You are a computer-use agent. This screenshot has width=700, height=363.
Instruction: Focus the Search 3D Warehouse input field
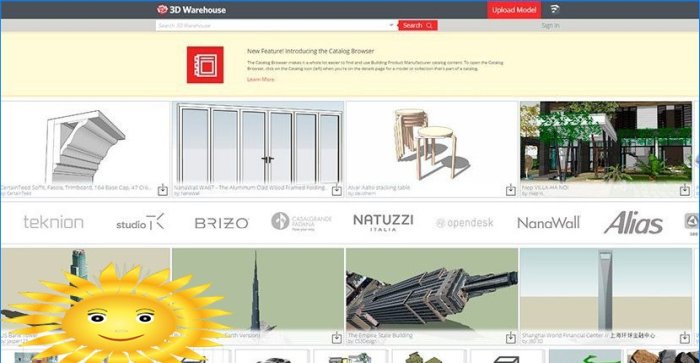point(272,25)
